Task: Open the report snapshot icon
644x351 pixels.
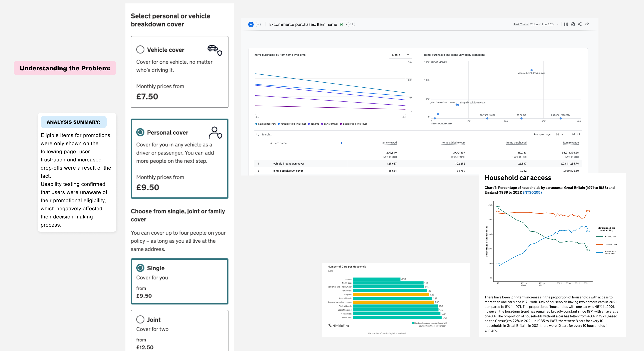Action: tap(573, 24)
